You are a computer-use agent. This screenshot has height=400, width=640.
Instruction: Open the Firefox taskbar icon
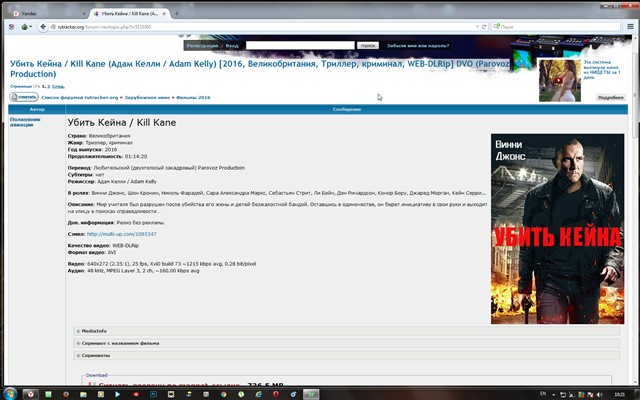[x=66, y=394]
